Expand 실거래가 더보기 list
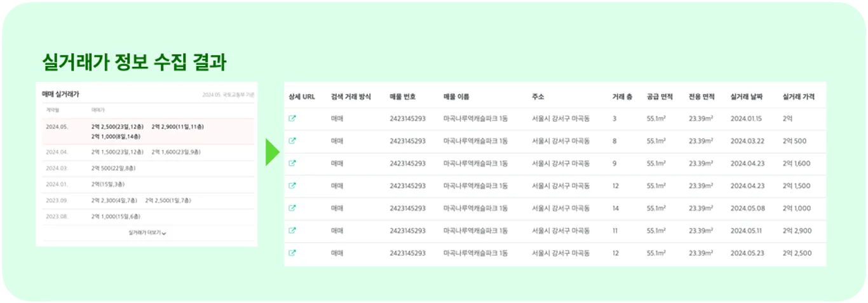This screenshot has height=303, width=868. pyautogui.click(x=147, y=233)
